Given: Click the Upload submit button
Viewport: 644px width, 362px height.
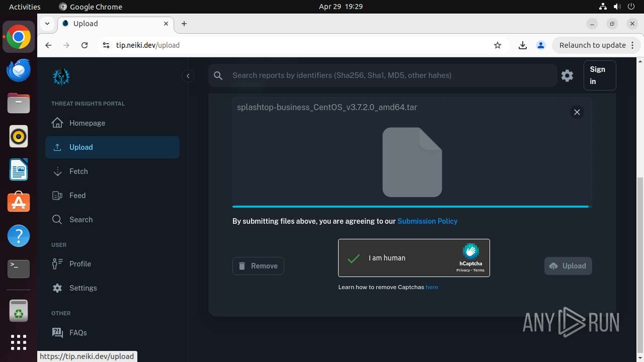Looking at the screenshot, I should click(568, 266).
